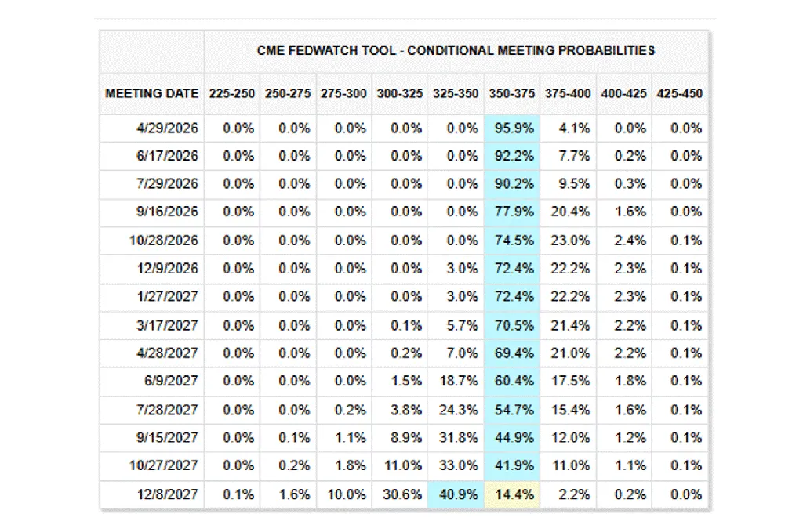This screenshot has width=803, height=532.
Task: Select the 20.4% cell for 9/16/2026
Action: 569,212
